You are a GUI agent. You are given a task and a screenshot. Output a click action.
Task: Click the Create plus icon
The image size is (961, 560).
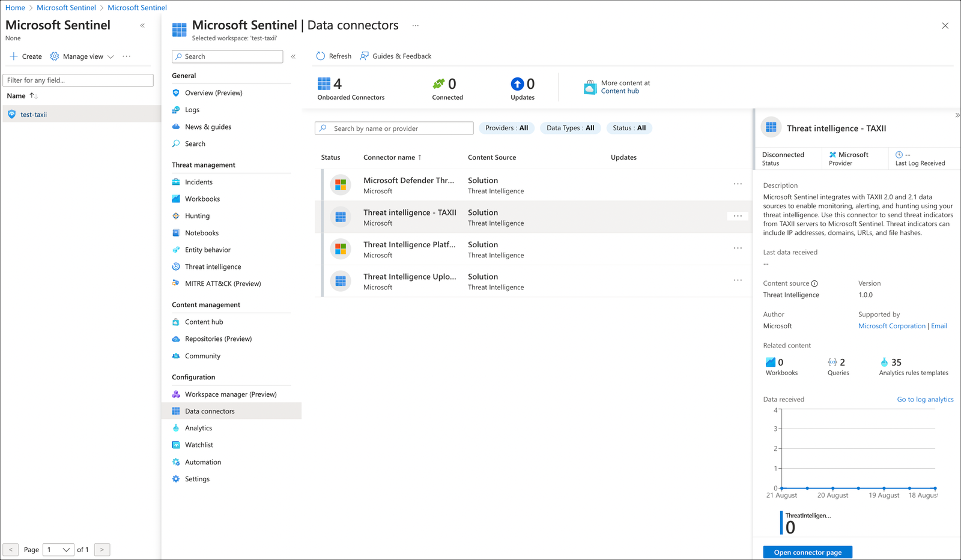(13, 56)
